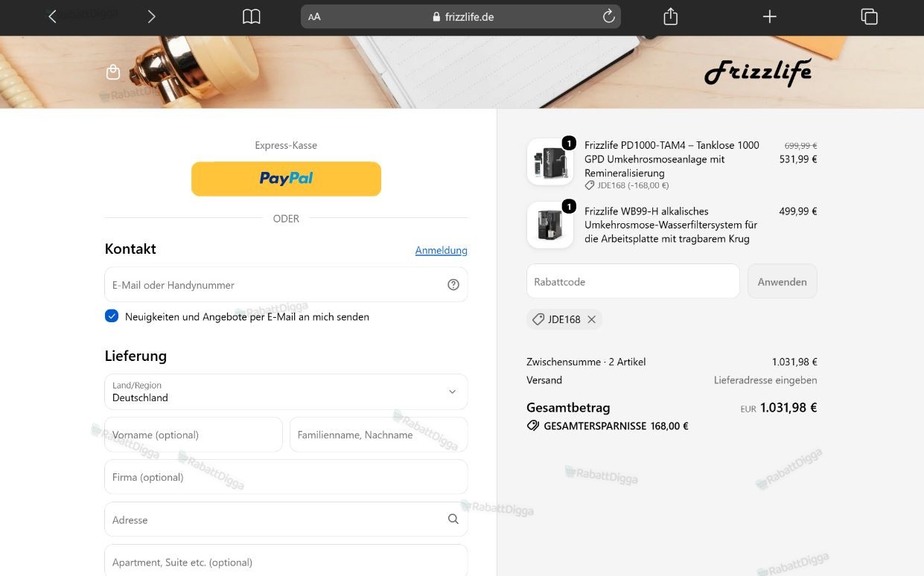Reload the frizzlife.de page
Image resolution: width=924 pixels, height=576 pixels.
[608, 16]
